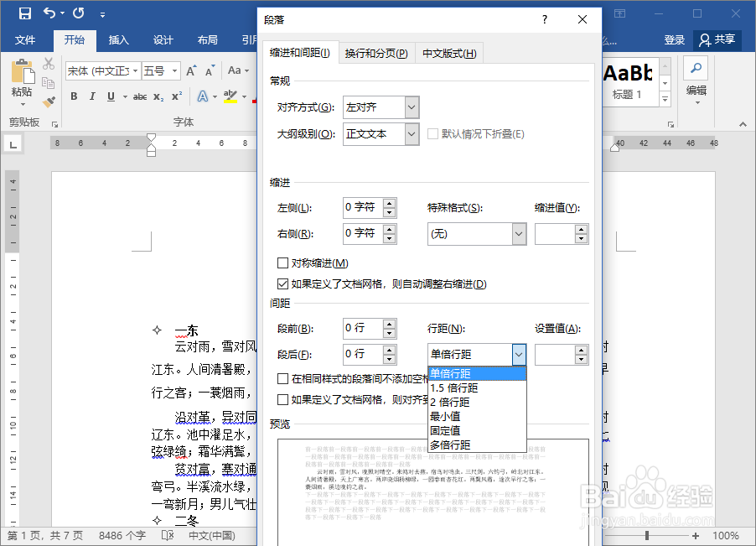Click the grow font size icon

click(x=191, y=71)
